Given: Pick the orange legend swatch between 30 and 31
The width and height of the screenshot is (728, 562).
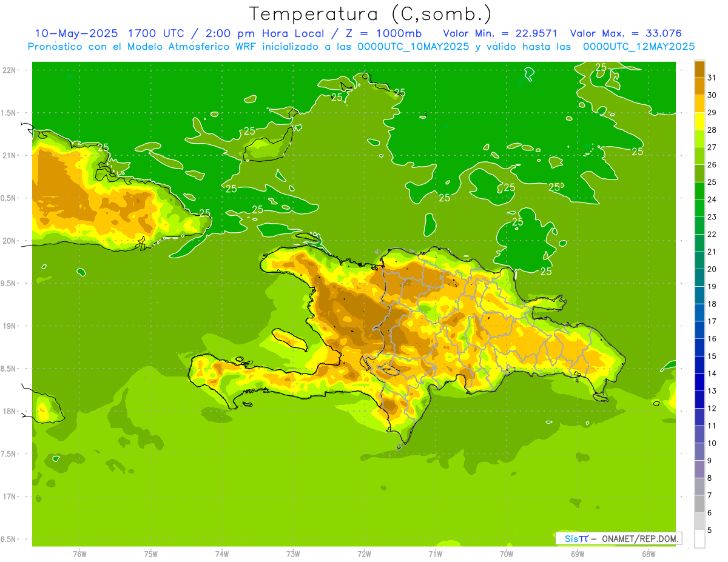Looking at the screenshot, I should coord(699,86).
